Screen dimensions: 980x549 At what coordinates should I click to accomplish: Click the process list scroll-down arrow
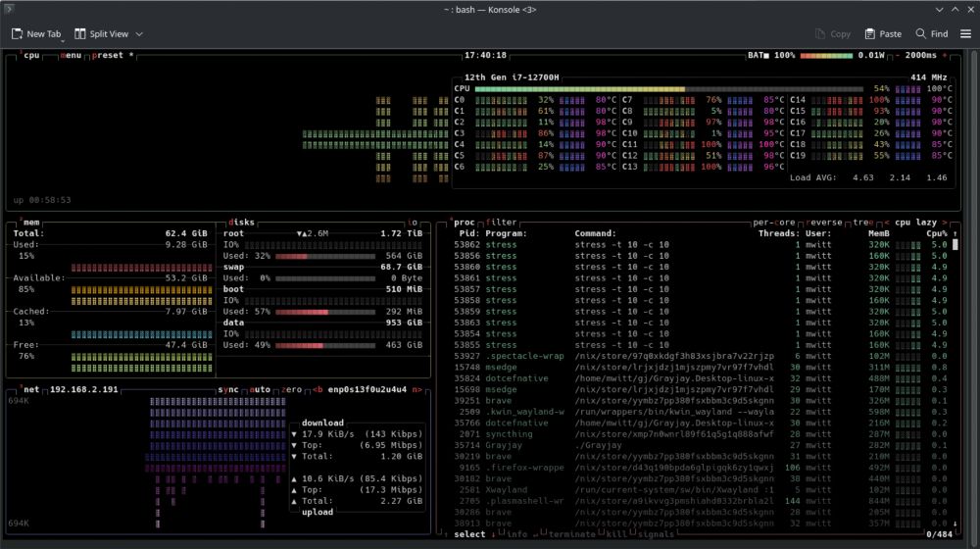click(x=955, y=524)
